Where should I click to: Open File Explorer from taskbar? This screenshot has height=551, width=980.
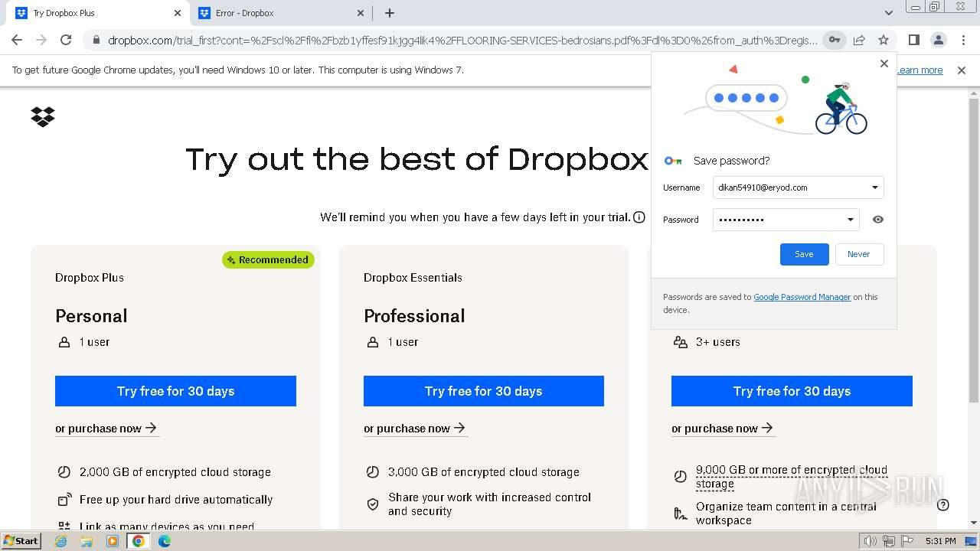[x=87, y=541]
